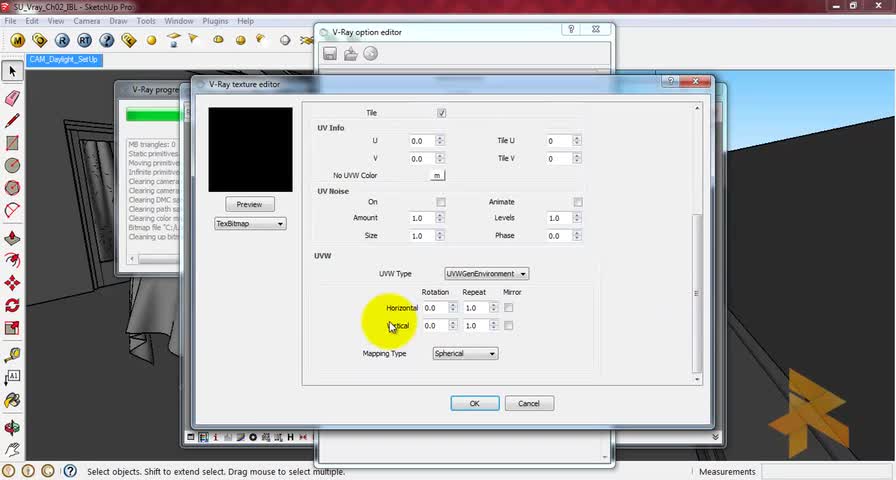The height and width of the screenshot is (480, 896).
Task: Open the Camera menu
Action: [87, 21]
